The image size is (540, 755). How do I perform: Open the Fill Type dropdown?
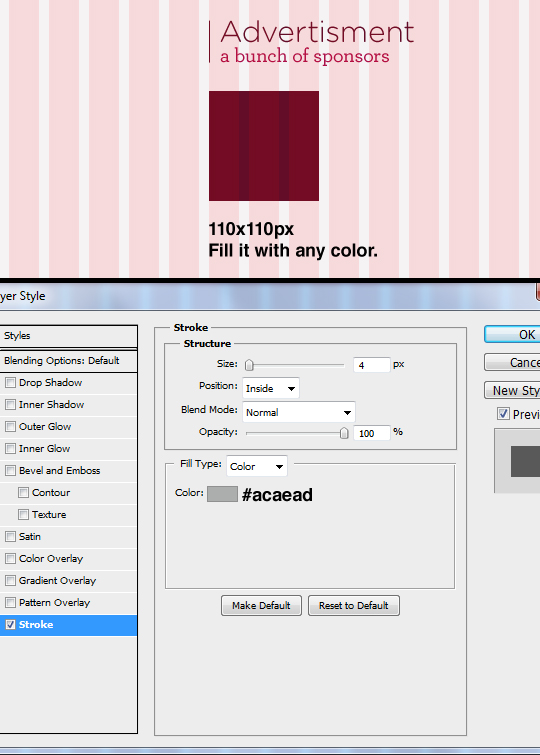tap(257, 466)
